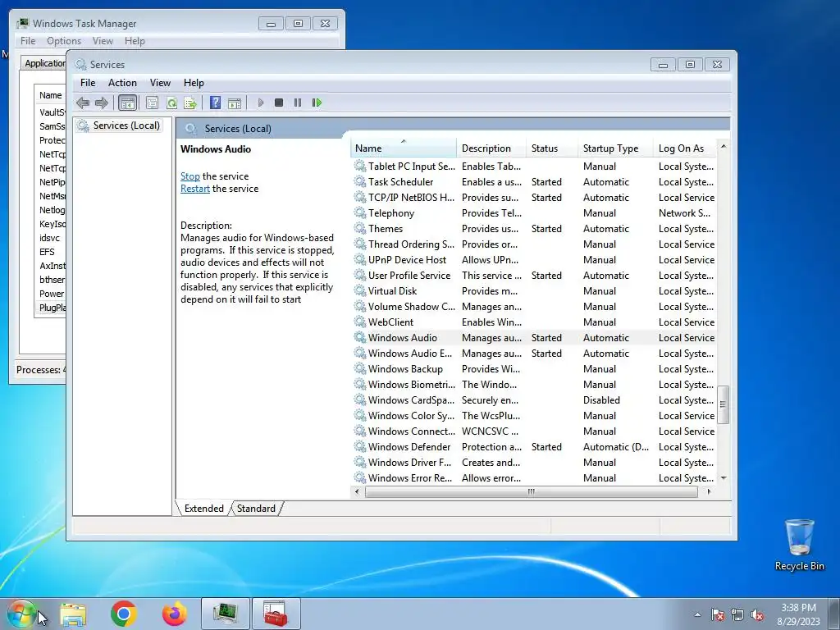Select the Task Scheduler service row

pos(534,182)
